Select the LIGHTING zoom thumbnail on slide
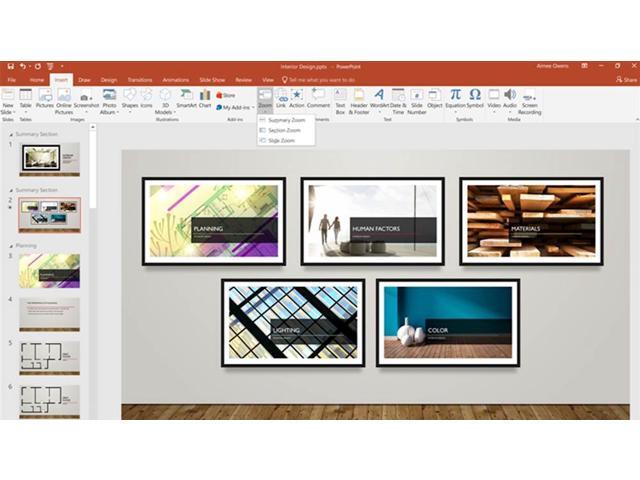This screenshot has width=640, height=480. click(293, 322)
